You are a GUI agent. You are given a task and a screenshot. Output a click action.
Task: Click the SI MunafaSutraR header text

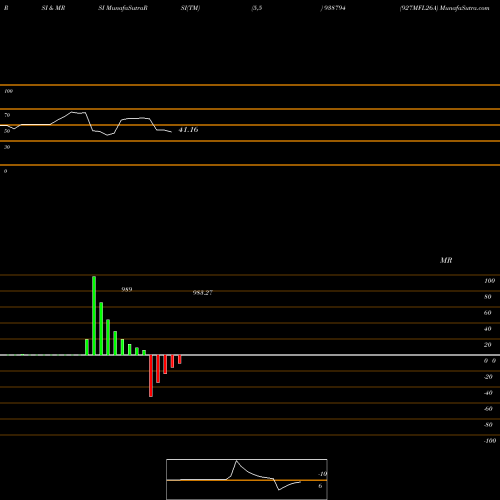tap(123, 8)
